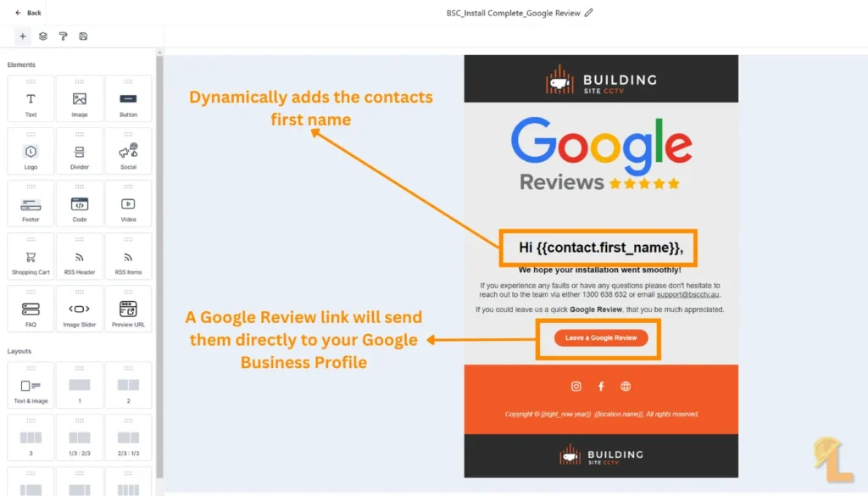
Task: Click the template title BSC_Install Complete_Google Review
Action: pyautogui.click(x=513, y=13)
